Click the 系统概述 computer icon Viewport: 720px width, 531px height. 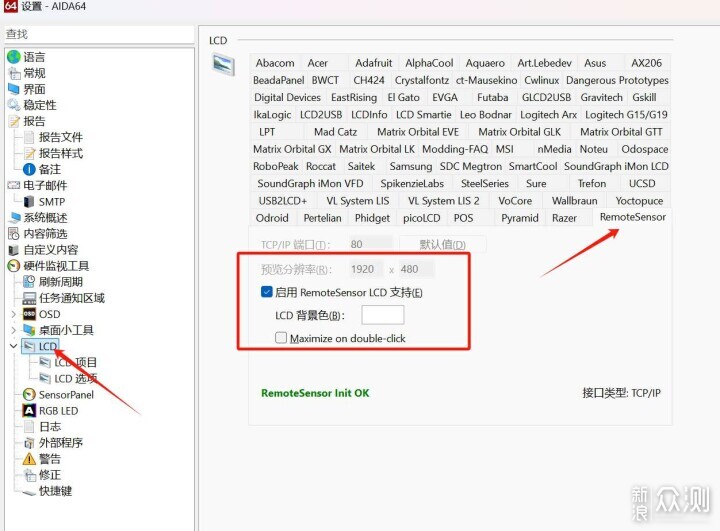tap(14, 217)
